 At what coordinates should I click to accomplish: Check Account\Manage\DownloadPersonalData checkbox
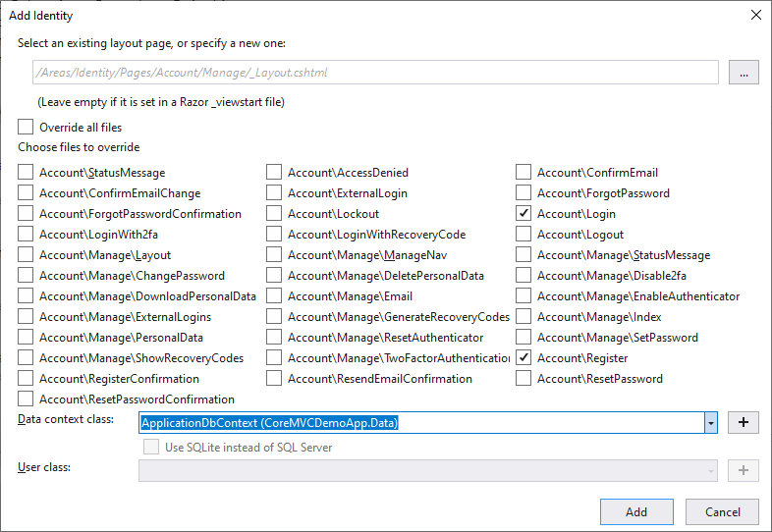(x=26, y=296)
